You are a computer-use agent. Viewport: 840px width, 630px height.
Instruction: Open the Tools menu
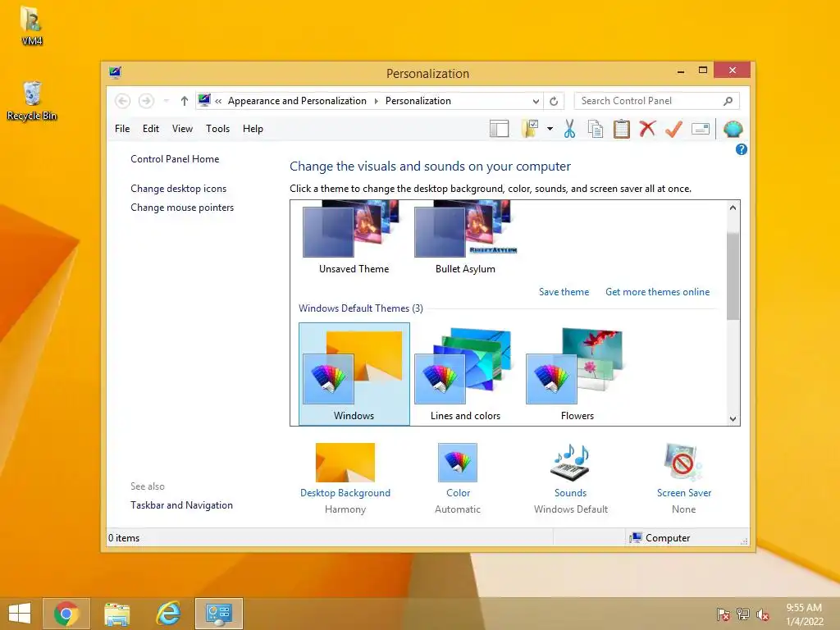click(217, 129)
